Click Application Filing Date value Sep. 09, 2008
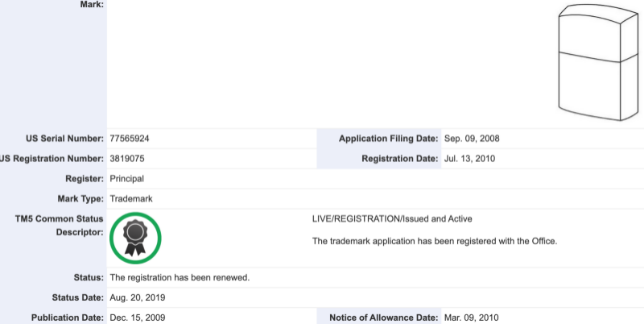The height and width of the screenshot is (324, 644). (472, 139)
